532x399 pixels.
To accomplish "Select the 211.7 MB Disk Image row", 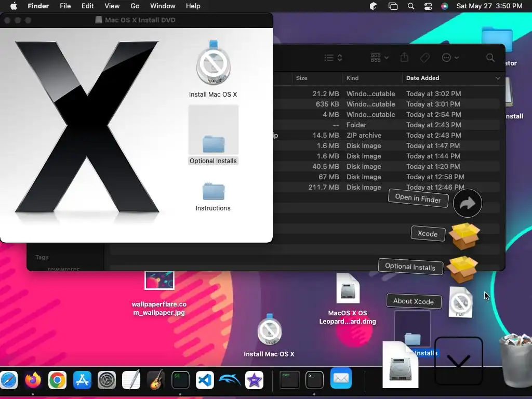I will click(x=387, y=187).
